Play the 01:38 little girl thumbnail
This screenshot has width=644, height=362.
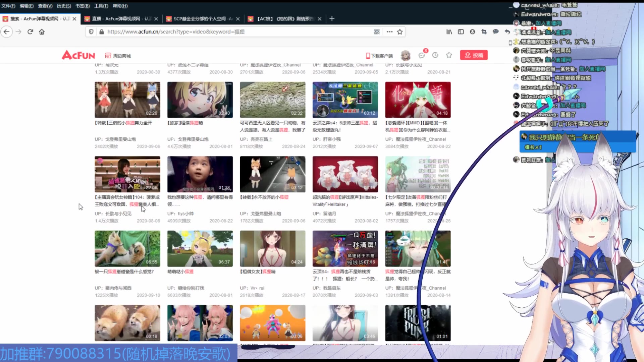(200, 174)
